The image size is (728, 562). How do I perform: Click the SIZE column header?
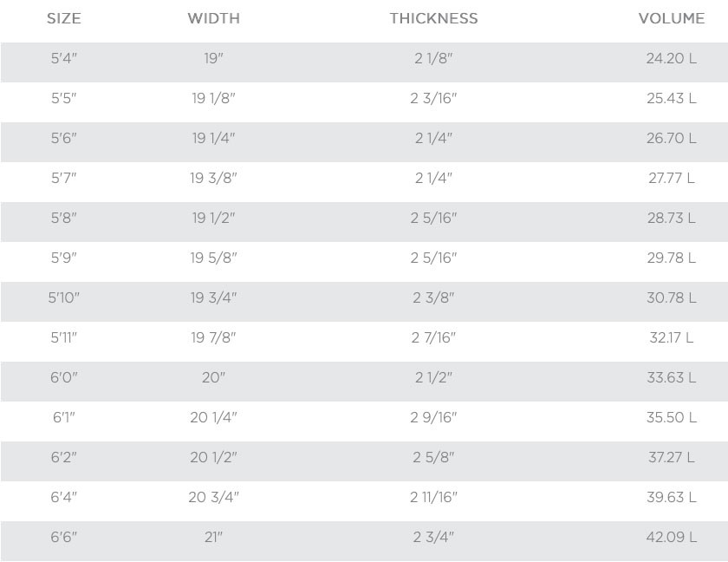[x=63, y=18]
